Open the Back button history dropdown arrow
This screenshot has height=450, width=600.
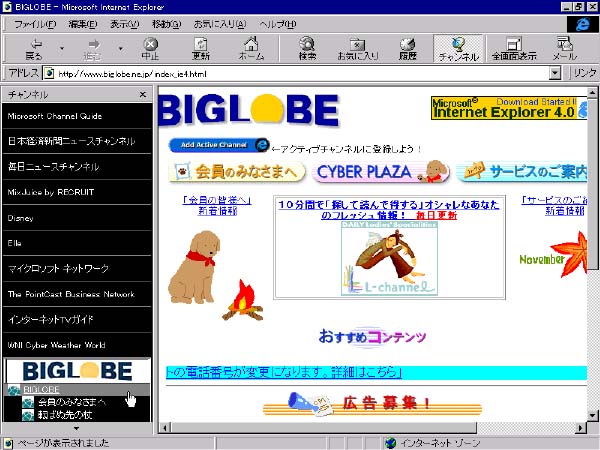coord(62,49)
